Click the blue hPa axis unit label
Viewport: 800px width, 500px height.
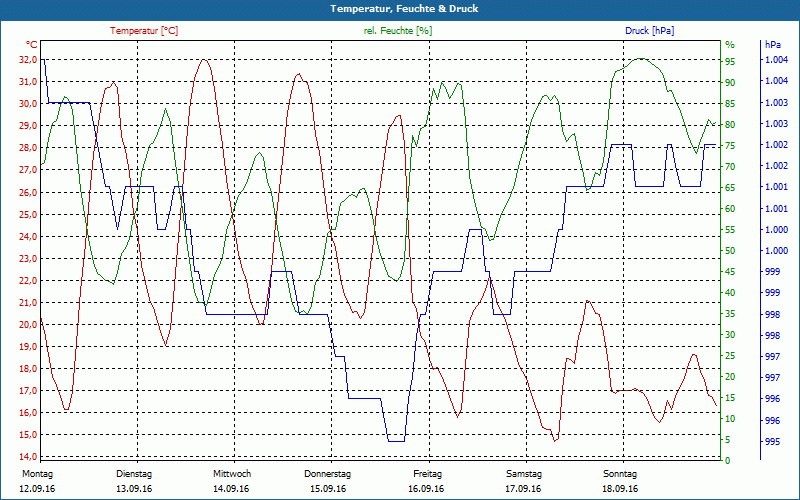(773, 44)
